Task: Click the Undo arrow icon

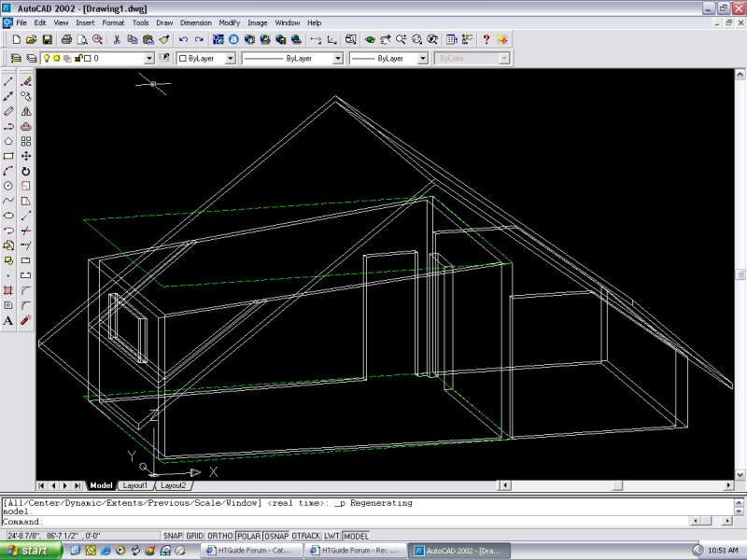Action: coord(183,39)
